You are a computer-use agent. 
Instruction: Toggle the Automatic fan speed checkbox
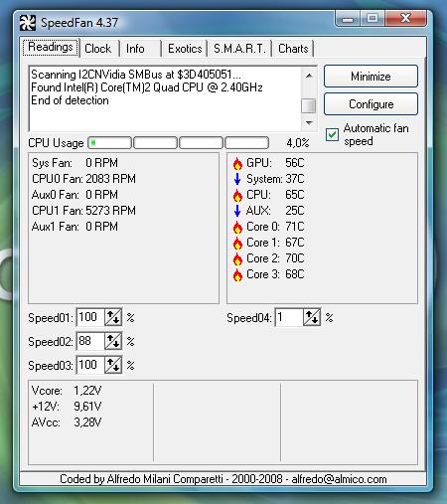pos(332,134)
